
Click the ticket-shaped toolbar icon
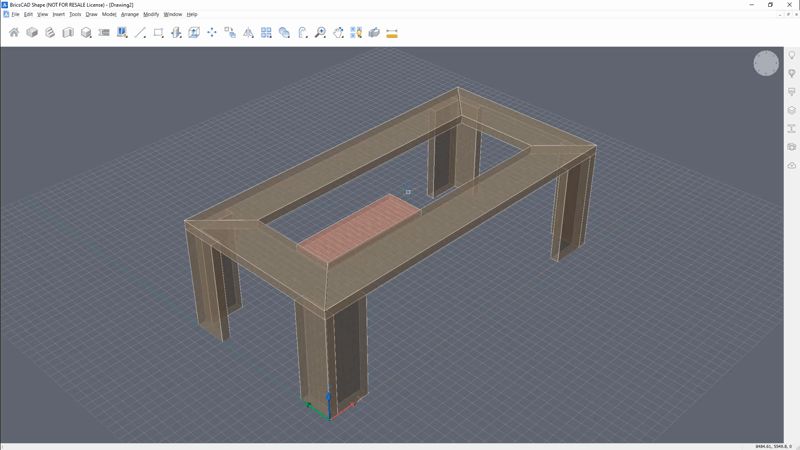104,33
